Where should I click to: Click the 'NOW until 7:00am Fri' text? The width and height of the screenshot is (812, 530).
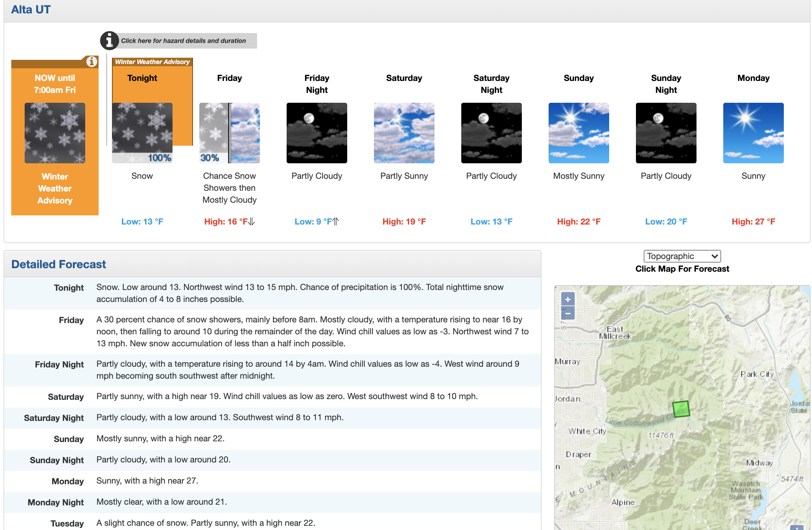(55, 84)
